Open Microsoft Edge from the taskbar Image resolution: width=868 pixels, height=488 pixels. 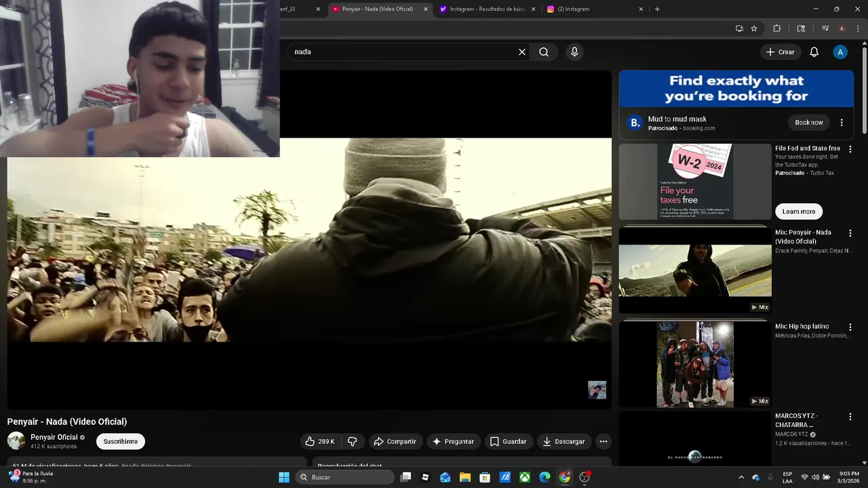pos(545,477)
